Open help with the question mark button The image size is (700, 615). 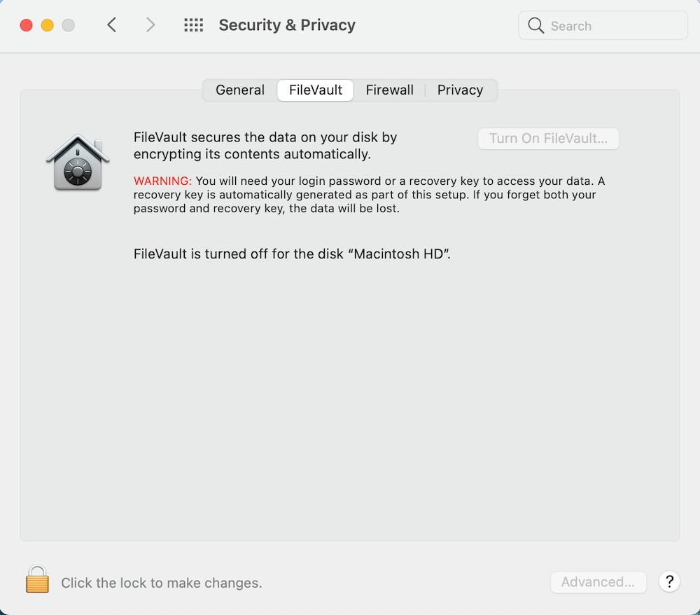click(x=669, y=581)
